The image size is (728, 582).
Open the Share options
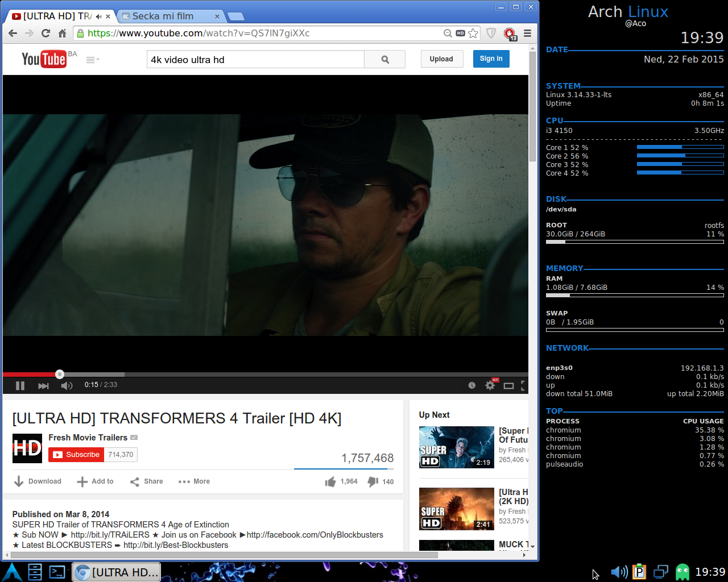(146, 481)
